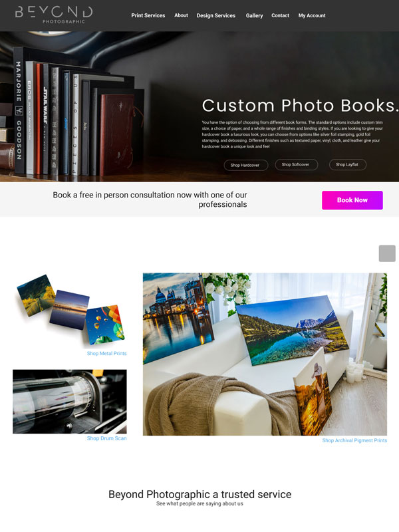399x532 pixels.
Task: Click the metal prints thumbnail image
Action: 70,310
